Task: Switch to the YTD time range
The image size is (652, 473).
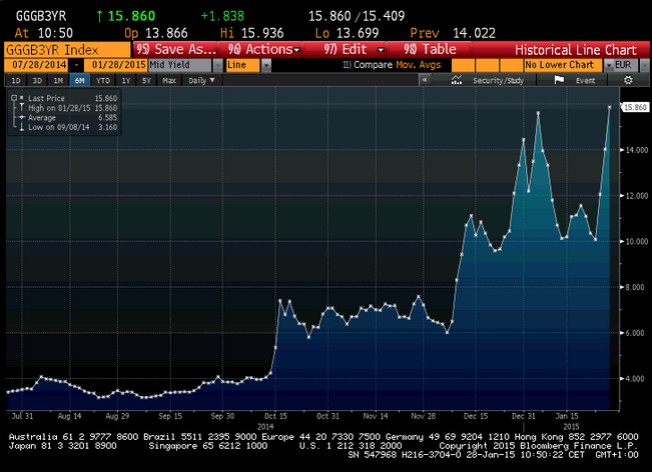Action: 102,80
